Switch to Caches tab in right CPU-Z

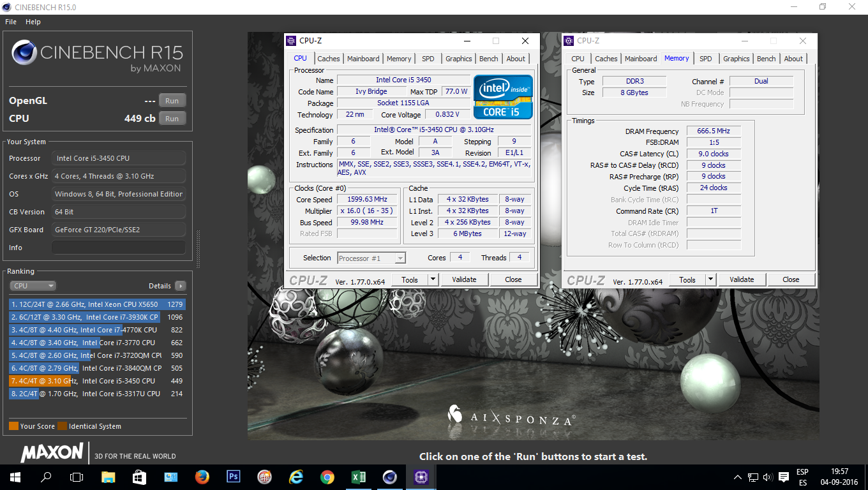606,59
